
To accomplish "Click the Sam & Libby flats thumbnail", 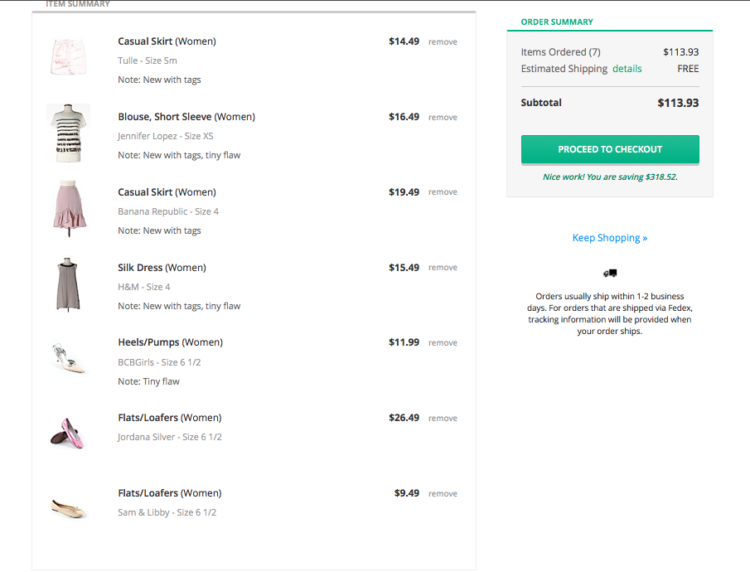I will [x=68, y=508].
